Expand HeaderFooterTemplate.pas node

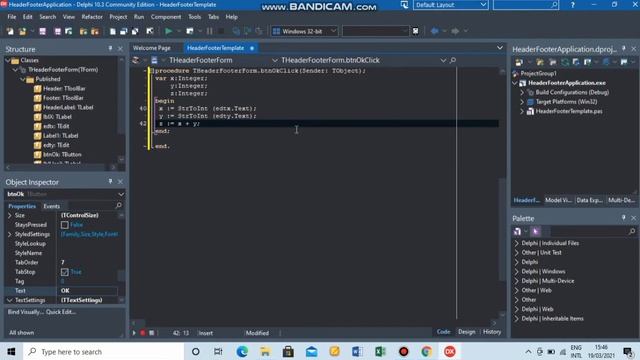[x=522, y=111]
